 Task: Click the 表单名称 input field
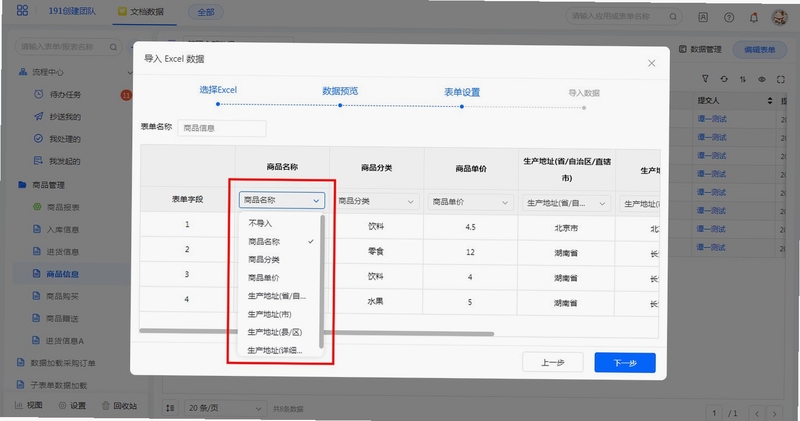[222, 128]
